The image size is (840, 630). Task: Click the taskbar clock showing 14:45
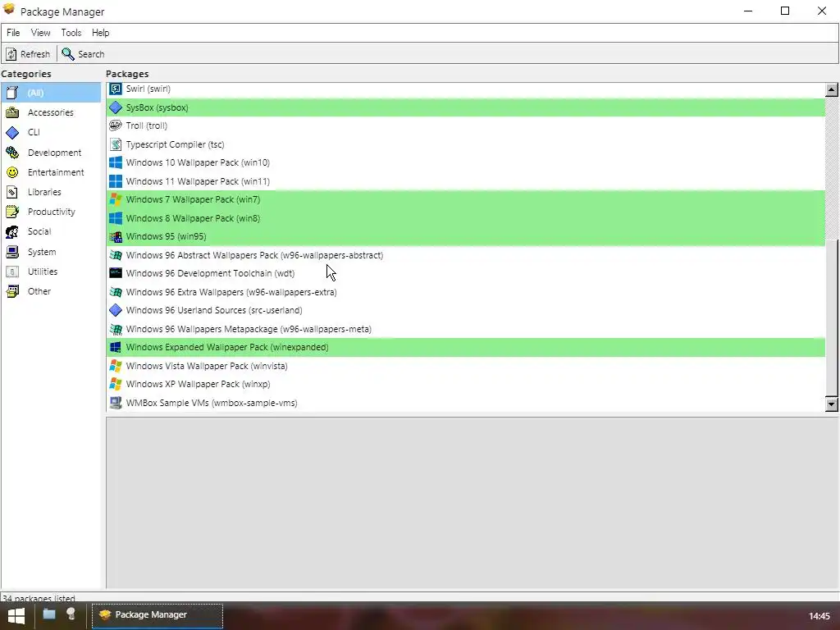[x=819, y=617]
